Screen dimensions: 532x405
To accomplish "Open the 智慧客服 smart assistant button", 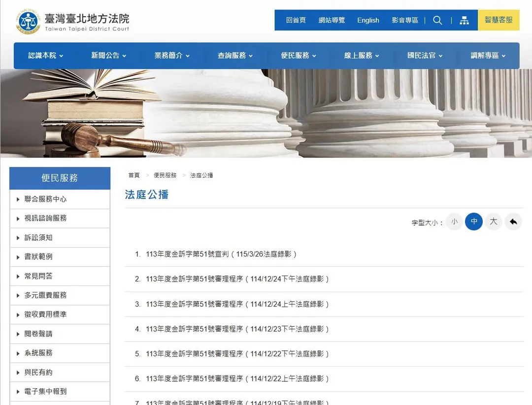I will point(499,20).
